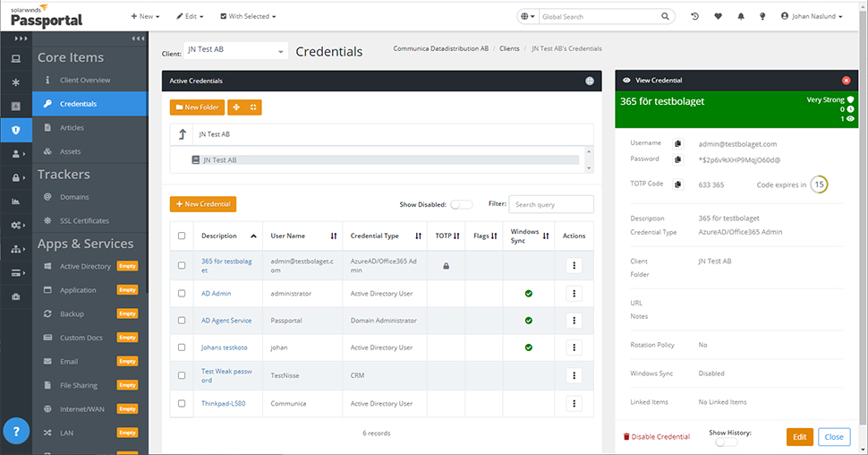Click the blue help question mark button
The height and width of the screenshot is (455, 868).
16,431
